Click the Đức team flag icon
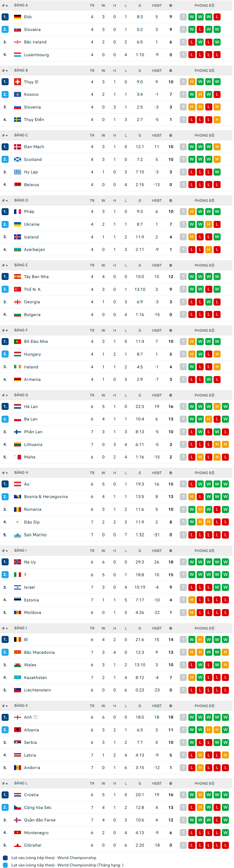234x868 pixels. [x=18, y=17]
